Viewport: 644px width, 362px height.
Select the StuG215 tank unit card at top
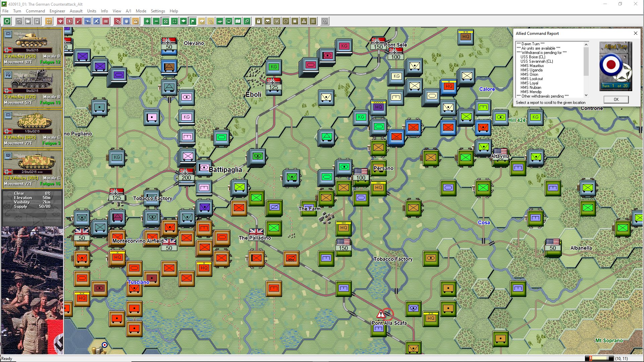pos(32,48)
